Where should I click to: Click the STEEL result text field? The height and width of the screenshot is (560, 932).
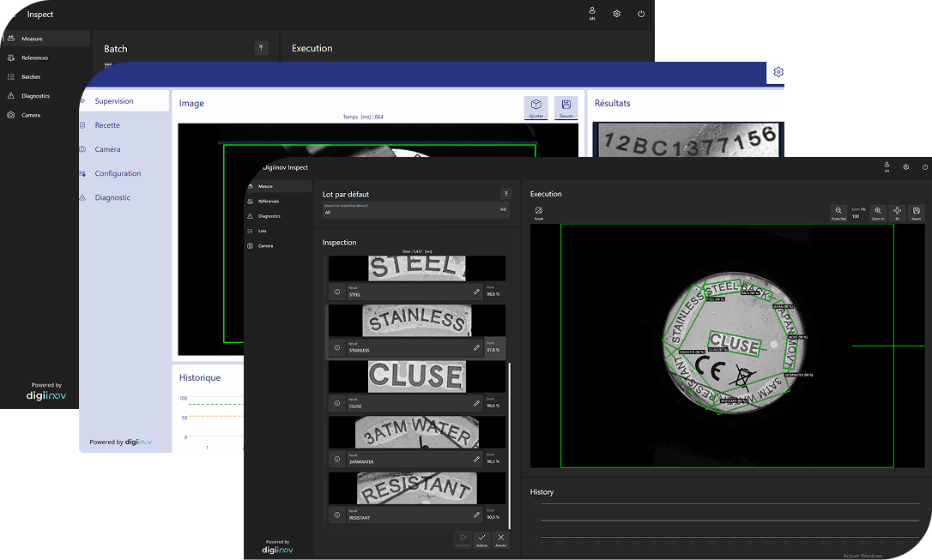[415, 292]
